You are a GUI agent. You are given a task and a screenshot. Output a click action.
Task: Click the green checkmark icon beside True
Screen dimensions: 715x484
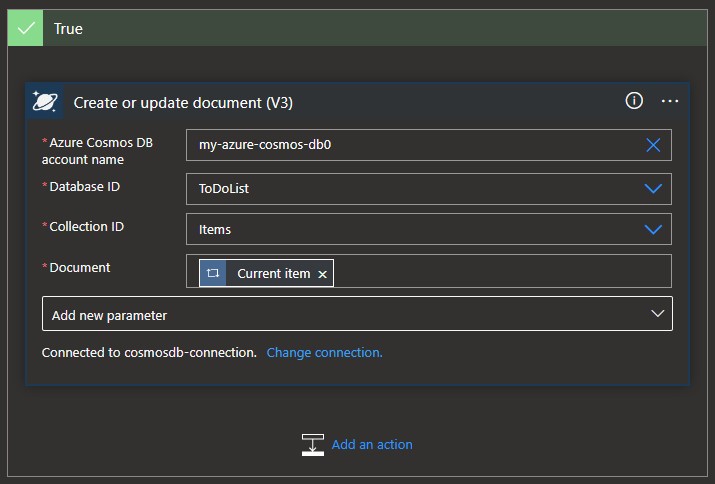tap(25, 28)
